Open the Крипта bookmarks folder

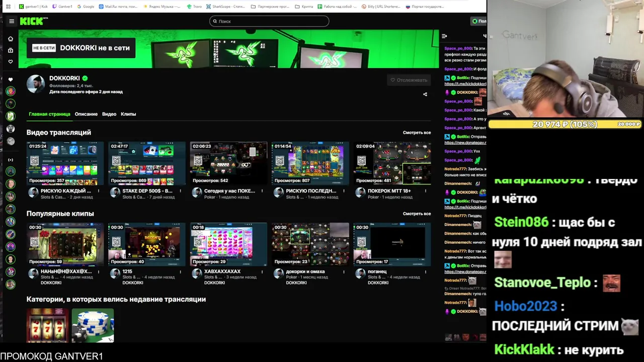[x=304, y=7]
